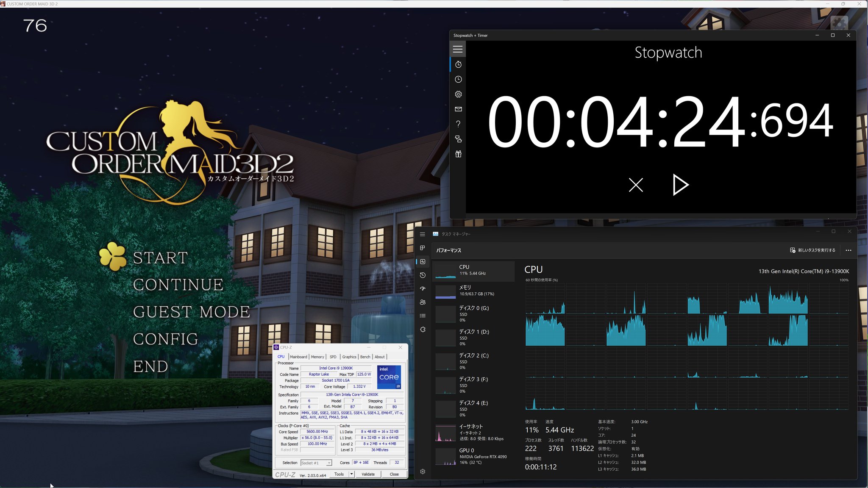Open the Socket #1 selection dropdown in CPU-Z

click(329, 463)
